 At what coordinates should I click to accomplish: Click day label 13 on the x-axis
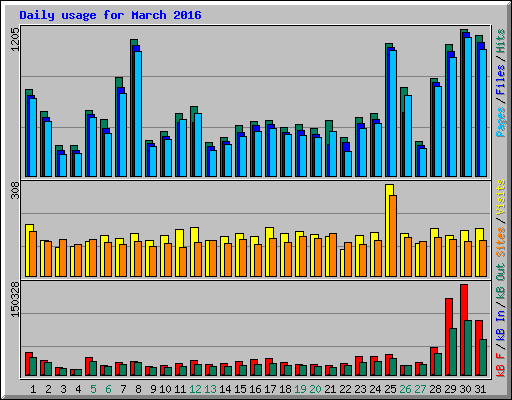click(210, 389)
